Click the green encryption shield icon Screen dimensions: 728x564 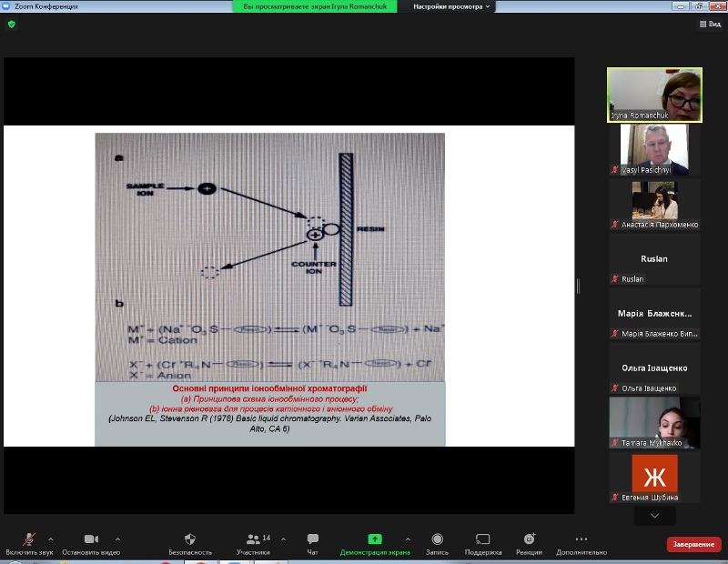(12, 25)
